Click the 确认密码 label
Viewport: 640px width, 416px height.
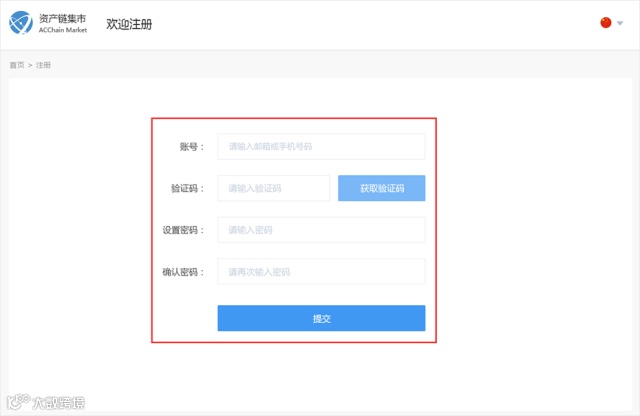click(183, 272)
